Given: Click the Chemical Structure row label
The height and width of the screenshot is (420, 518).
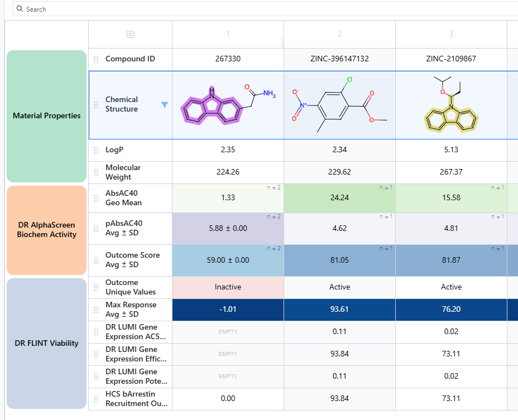Looking at the screenshot, I should coord(122,104).
